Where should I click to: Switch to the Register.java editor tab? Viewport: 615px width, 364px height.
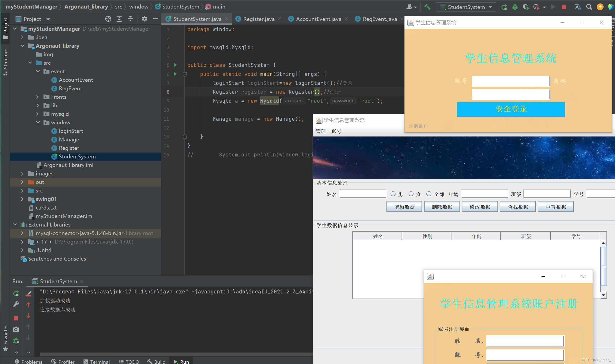click(258, 19)
